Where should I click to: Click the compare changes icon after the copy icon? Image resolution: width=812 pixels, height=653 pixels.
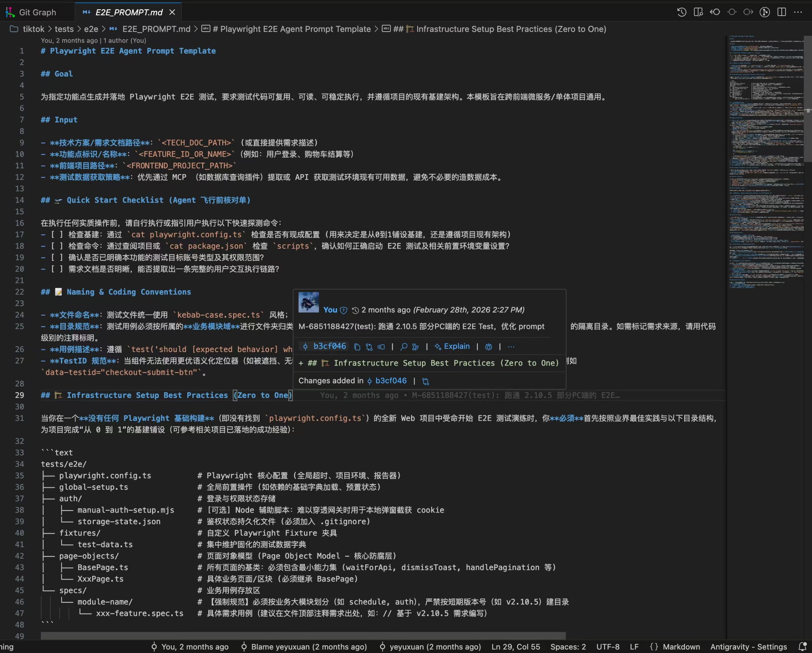[369, 347]
